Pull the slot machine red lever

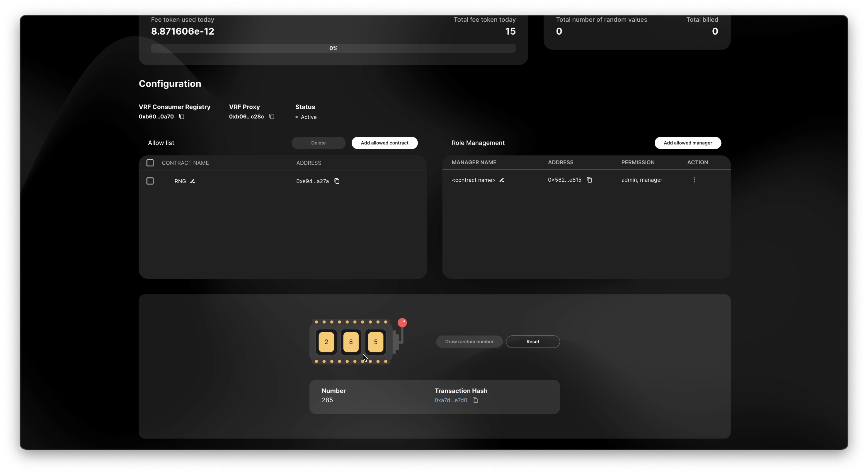pyautogui.click(x=402, y=323)
